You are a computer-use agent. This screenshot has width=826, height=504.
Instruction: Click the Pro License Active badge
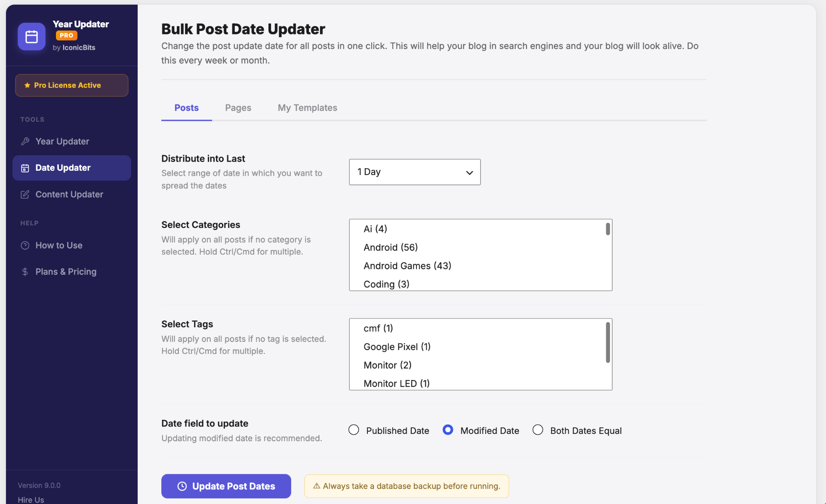[71, 85]
